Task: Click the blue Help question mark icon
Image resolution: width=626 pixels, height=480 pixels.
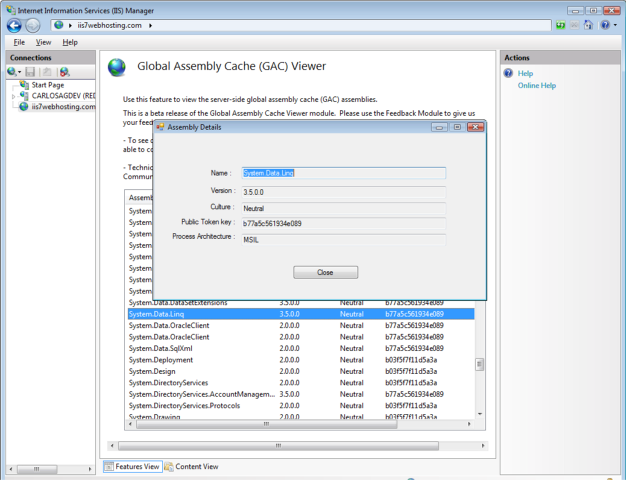Action: pos(605,25)
